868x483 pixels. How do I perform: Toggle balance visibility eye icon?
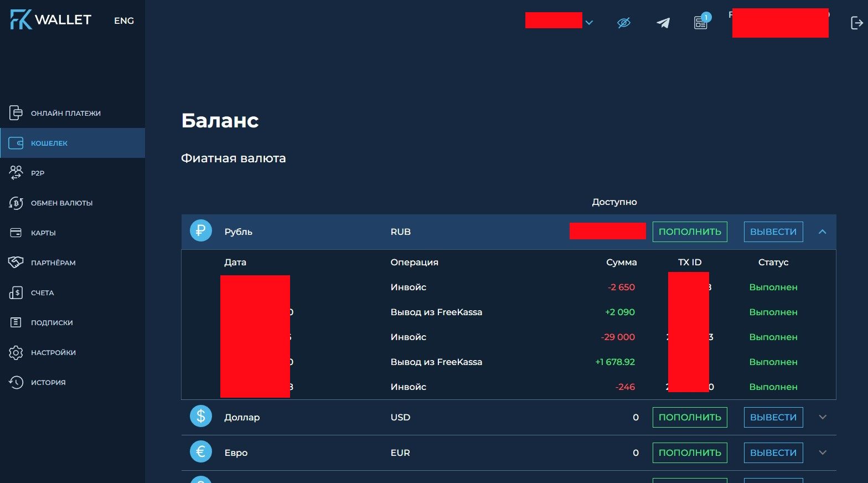click(x=624, y=23)
